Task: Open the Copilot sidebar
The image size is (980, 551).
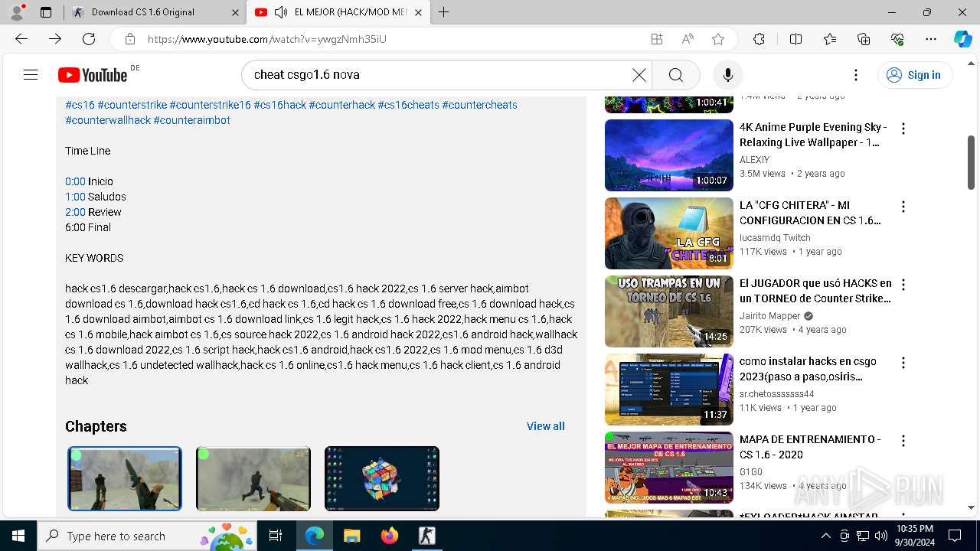Action: click(x=962, y=39)
